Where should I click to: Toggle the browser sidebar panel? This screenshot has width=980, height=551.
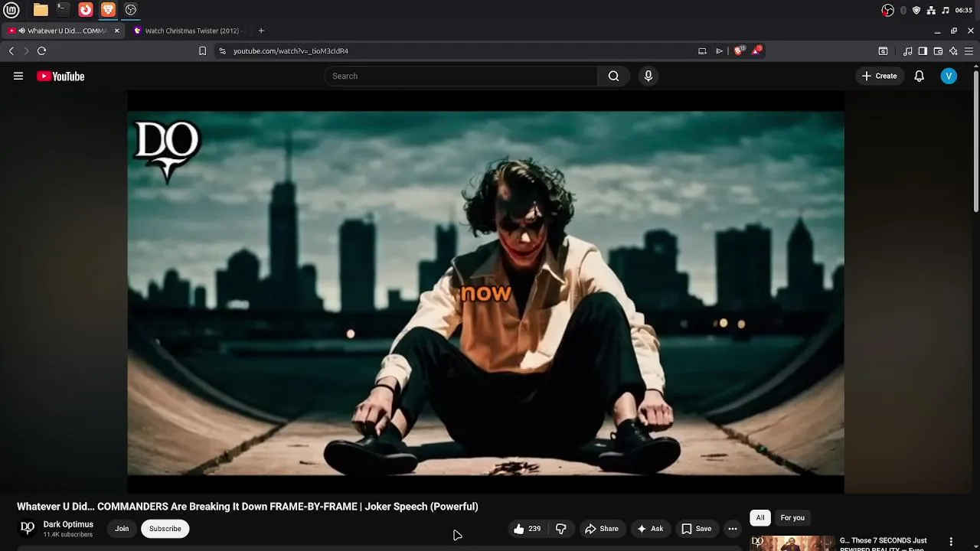click(923, 51)
